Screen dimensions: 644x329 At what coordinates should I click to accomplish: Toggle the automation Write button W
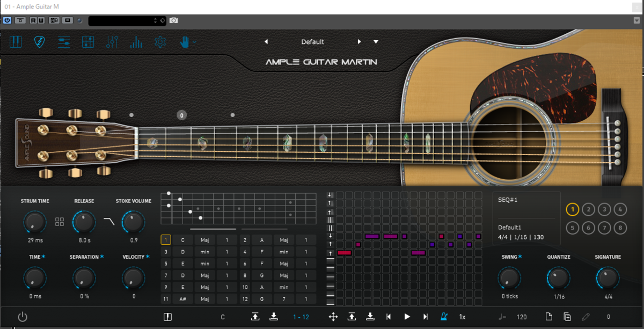(x=41, y=20)
